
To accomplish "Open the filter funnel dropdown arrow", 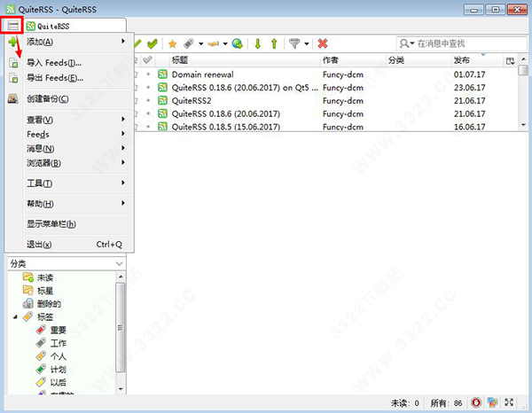I will click(307, 43).
